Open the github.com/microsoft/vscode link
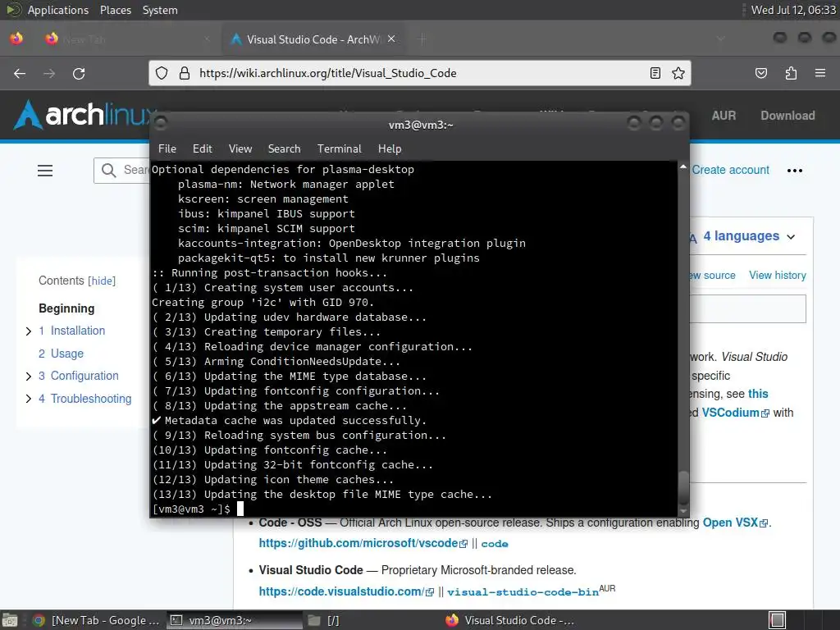 (x=363, y=543)
